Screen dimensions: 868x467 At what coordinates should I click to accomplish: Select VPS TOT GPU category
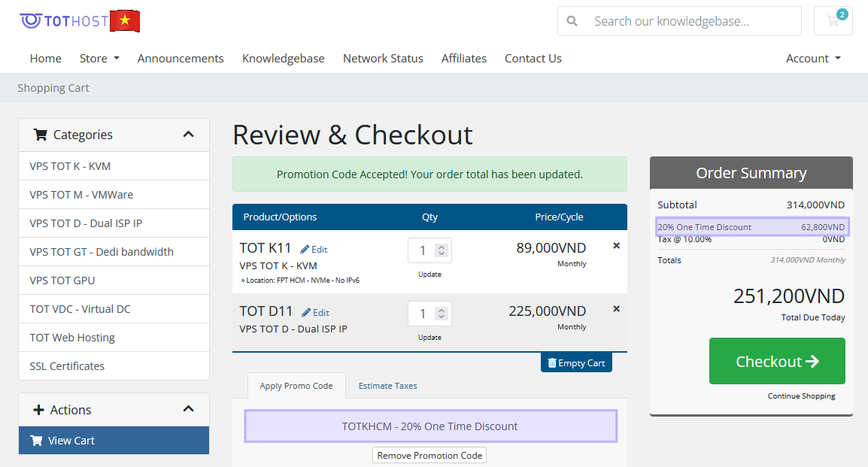[x=62, y=281]
